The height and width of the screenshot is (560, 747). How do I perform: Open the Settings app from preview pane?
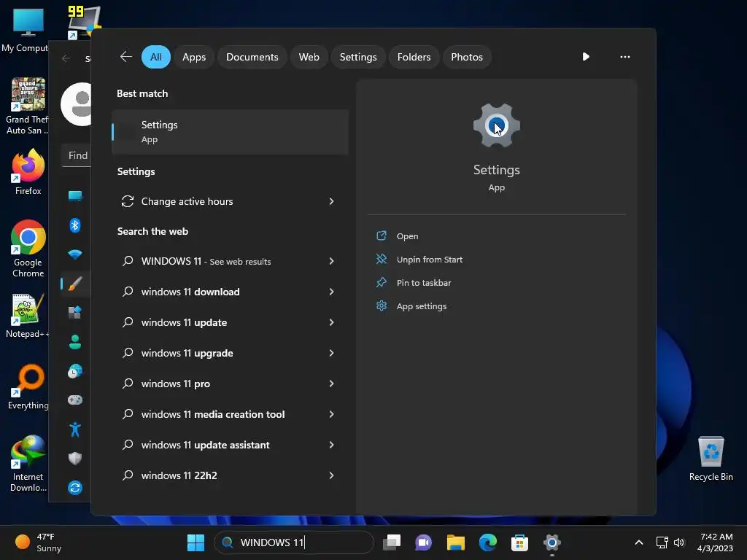click(407, 236)
